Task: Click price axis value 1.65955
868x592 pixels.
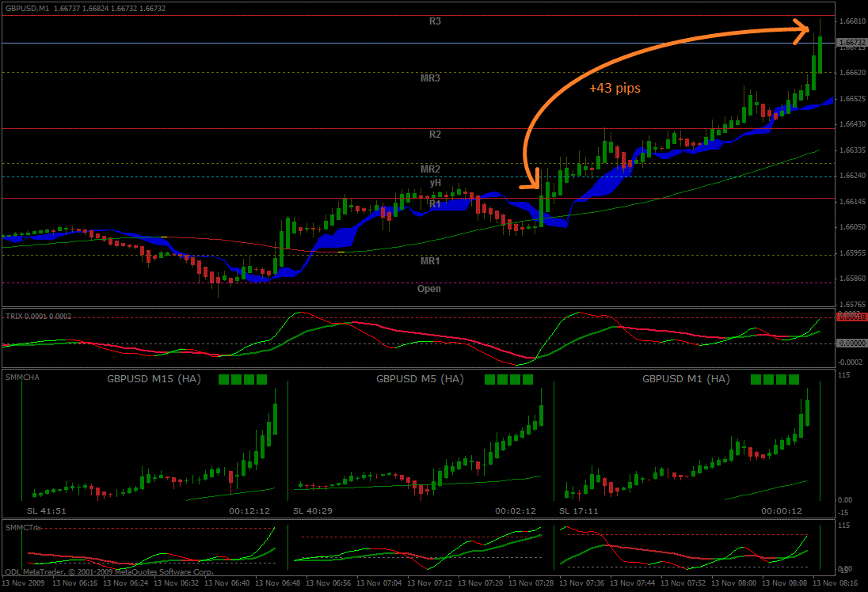Action: coord(852,252)
